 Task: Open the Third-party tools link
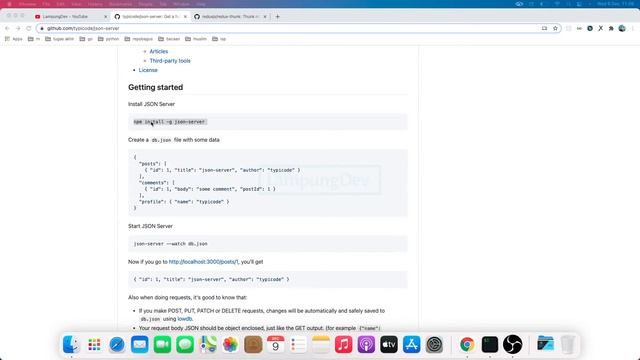click(x=170, y=61)
